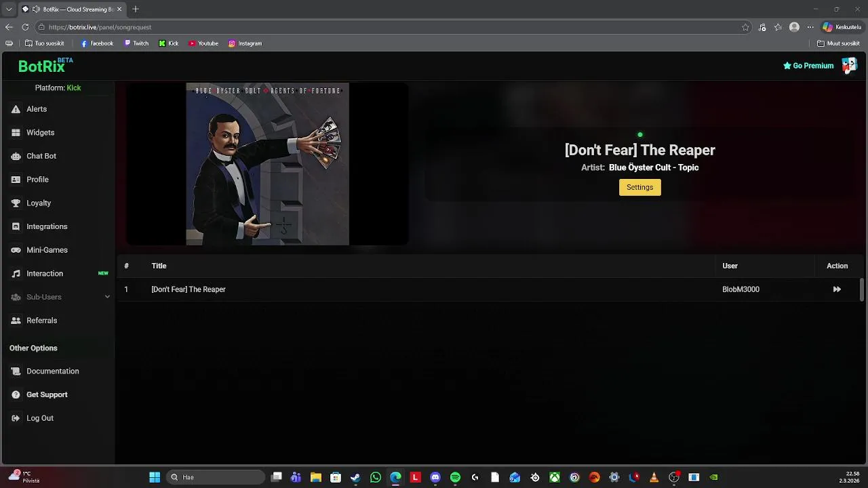Click the BotRix BETA logo

point(45,66)
